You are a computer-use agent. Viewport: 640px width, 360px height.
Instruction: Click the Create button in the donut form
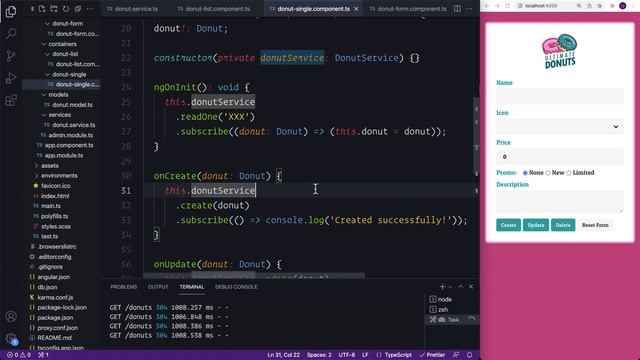(x=508, y=225)
